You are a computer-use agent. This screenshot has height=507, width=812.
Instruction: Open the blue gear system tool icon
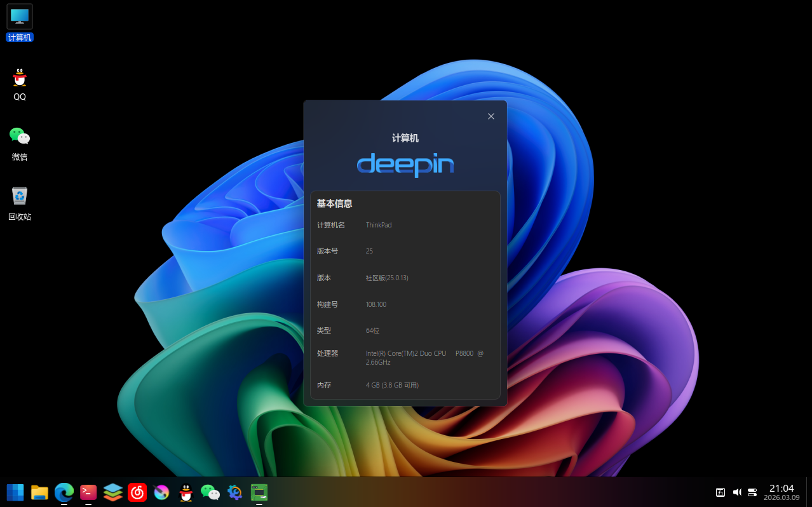pos(234,492)
